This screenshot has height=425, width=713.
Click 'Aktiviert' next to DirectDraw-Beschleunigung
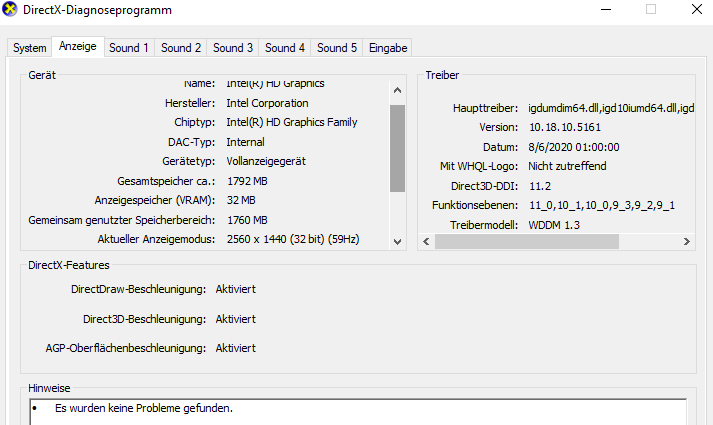click(236, 289)
